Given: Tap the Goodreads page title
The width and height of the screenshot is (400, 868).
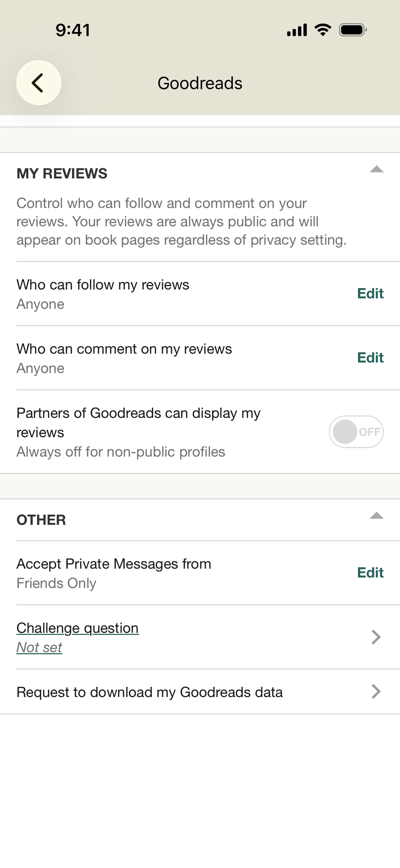Looking at the screenshot, I should point(200,83).
